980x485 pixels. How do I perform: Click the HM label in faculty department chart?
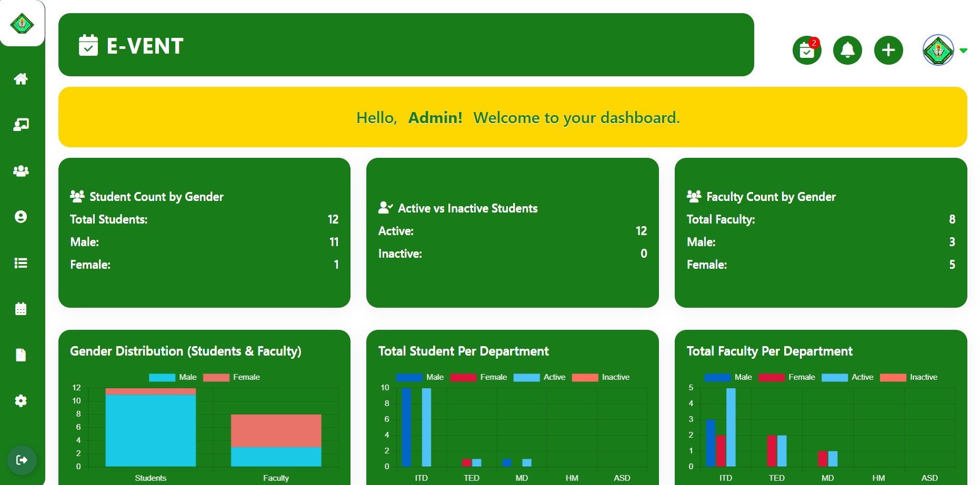pyautogui.click(x=878, y=478)
